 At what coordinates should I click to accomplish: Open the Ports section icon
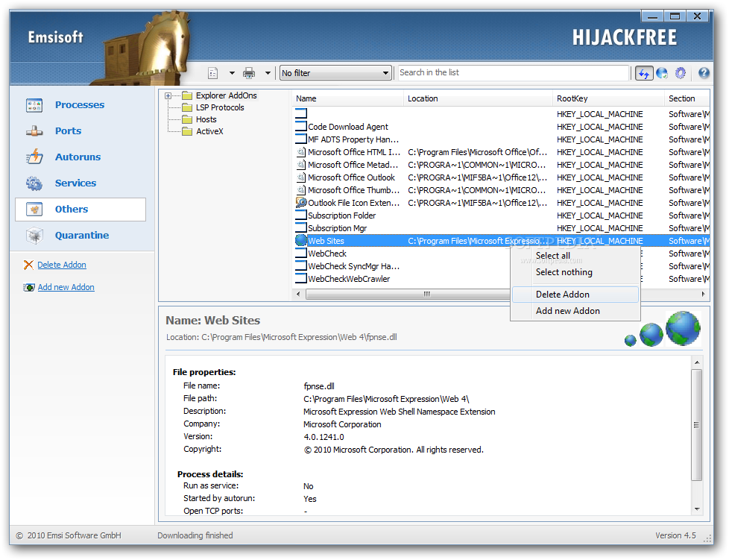34,131
